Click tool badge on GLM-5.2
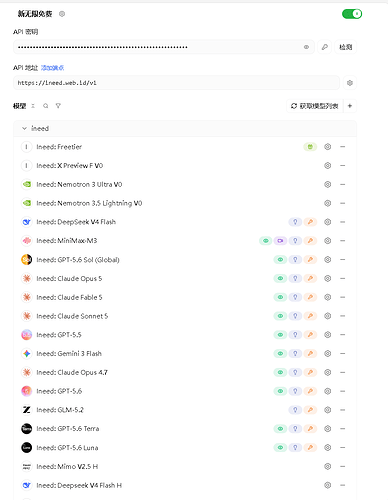The image size is (388, 500). (x=310, y=410)
